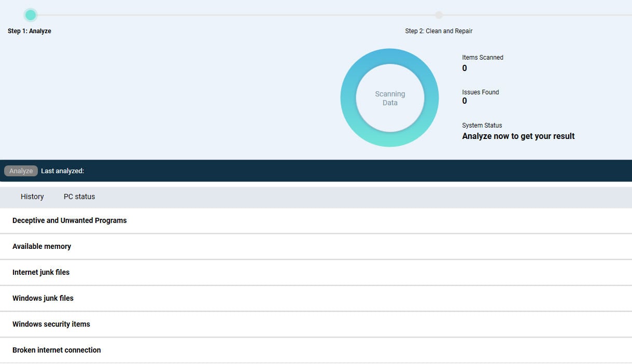Open the History tab
Screen dimensions: 632x364
point(32,197)
